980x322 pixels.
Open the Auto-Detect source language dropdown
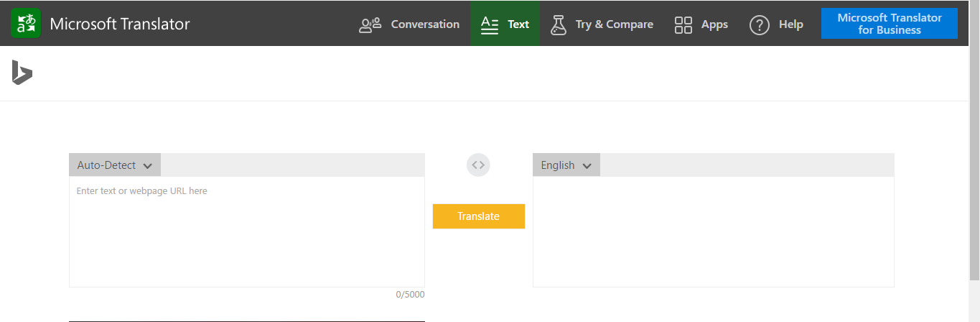coord(115,165)
